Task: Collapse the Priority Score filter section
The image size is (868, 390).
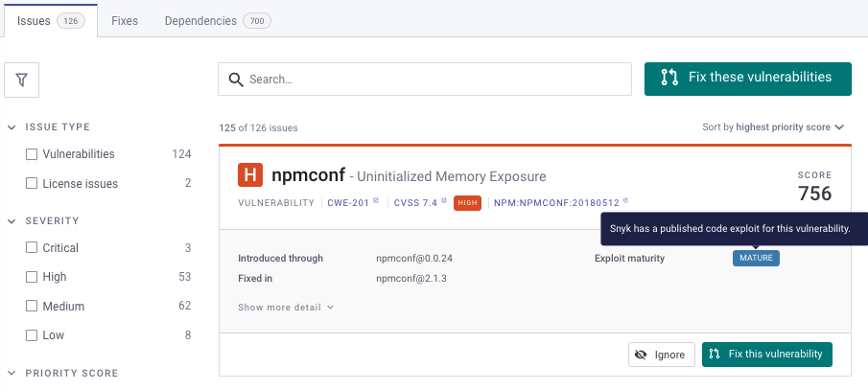Action: click(12, 374)
